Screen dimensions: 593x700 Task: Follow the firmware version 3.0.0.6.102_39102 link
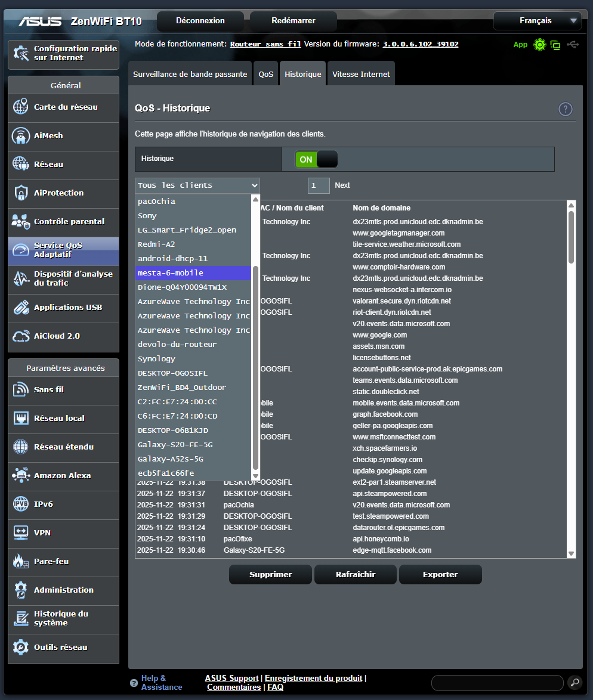tap(421, 44)
